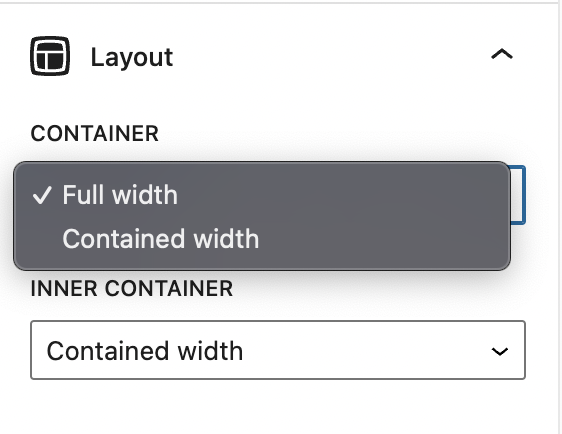Open the Inner Container dropdown
Screen dimensions: 562x434
click(278, 350)
